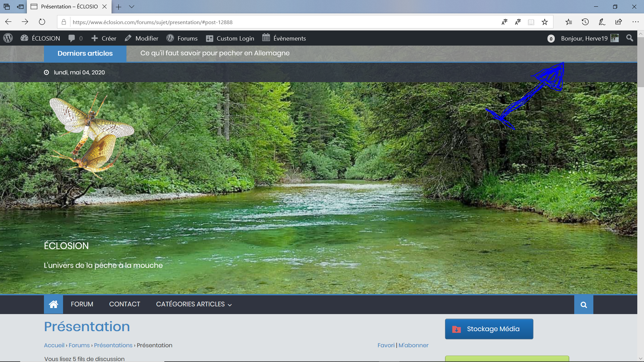Open FORUM in the navigation menu
Viewport: 644px width, 362px height.
pos(82,304)
